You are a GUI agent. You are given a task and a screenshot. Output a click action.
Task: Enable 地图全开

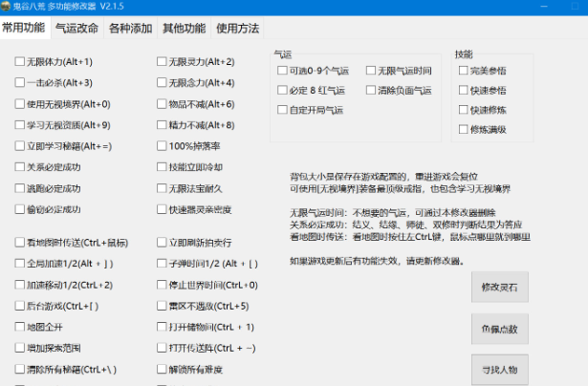pos(19,327)
